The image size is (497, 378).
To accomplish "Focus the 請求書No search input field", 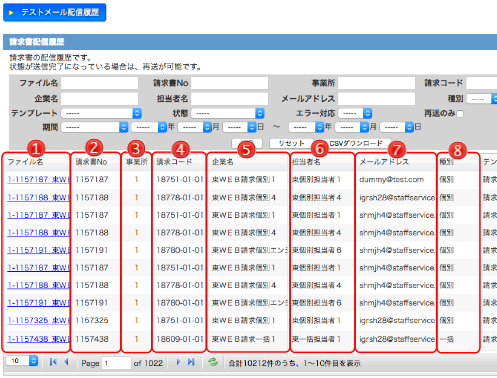I will point(229,83).
